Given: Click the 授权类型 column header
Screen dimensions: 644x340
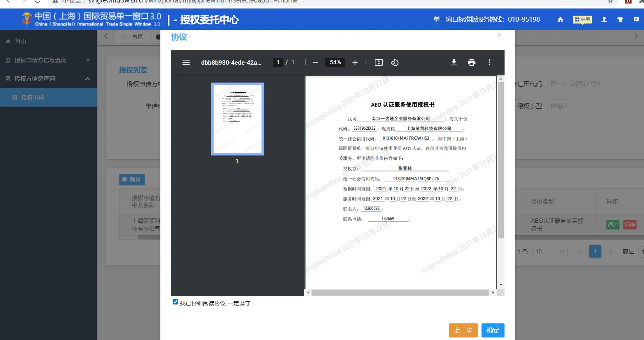Looking at the screenshot, I should tap(542, 201).
